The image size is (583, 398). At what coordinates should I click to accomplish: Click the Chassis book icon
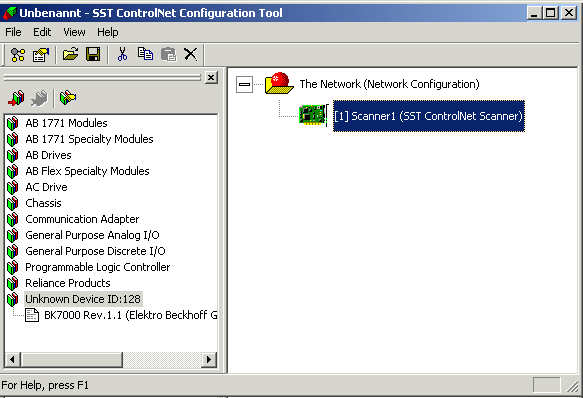pos(13,203)
